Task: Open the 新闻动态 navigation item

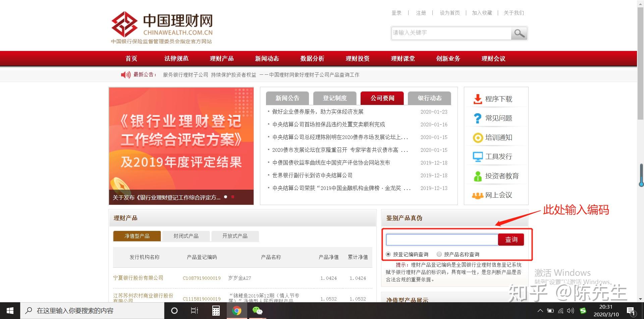Action: pos(267,59)
